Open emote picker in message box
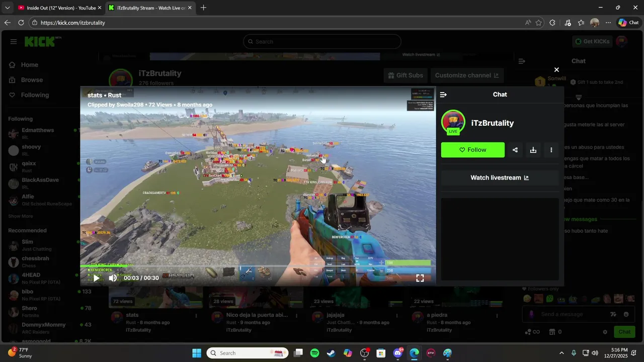Image resolution: width=644 pixels, height=362 pixels. [x=626, y=314]
